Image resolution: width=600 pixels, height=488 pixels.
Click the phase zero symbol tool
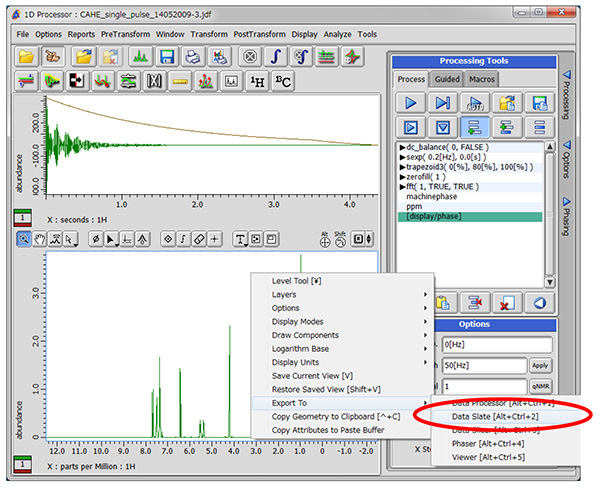point(96,239)
